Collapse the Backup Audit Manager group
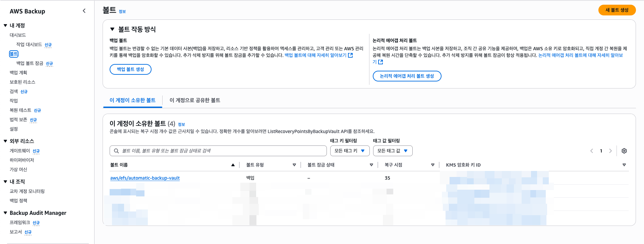 click(5, 213)
